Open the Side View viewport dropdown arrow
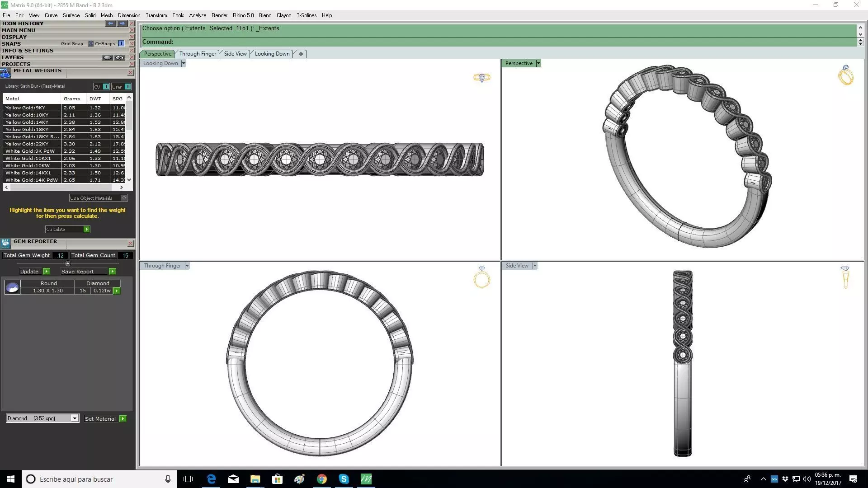Image resolution: width=868 pixels, height=488 pixels. coord(535,266)
